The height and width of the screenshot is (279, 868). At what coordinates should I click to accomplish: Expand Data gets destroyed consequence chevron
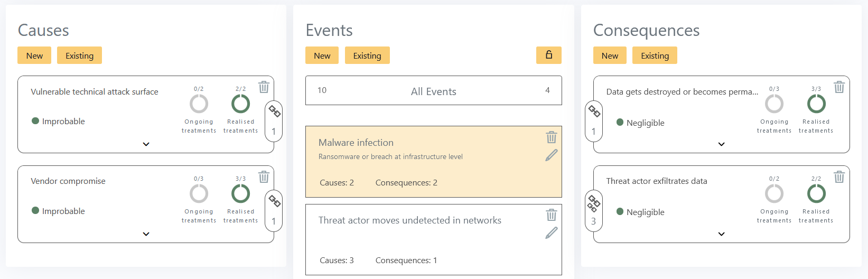click(x=722, y=144)
